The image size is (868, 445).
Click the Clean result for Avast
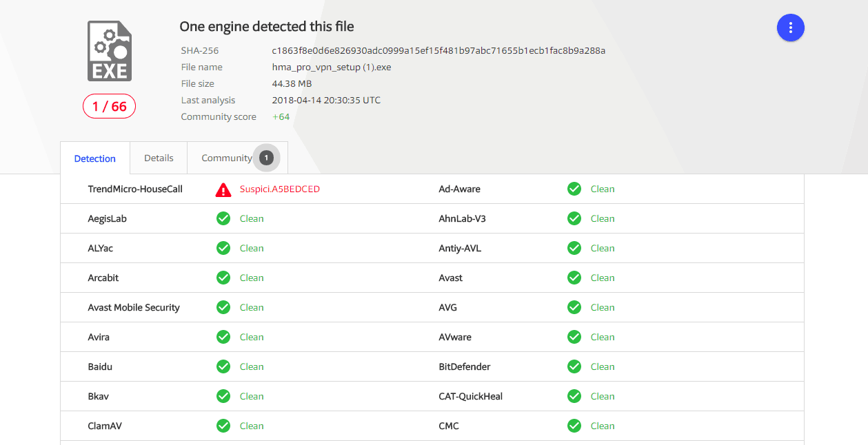click(603, 278)
